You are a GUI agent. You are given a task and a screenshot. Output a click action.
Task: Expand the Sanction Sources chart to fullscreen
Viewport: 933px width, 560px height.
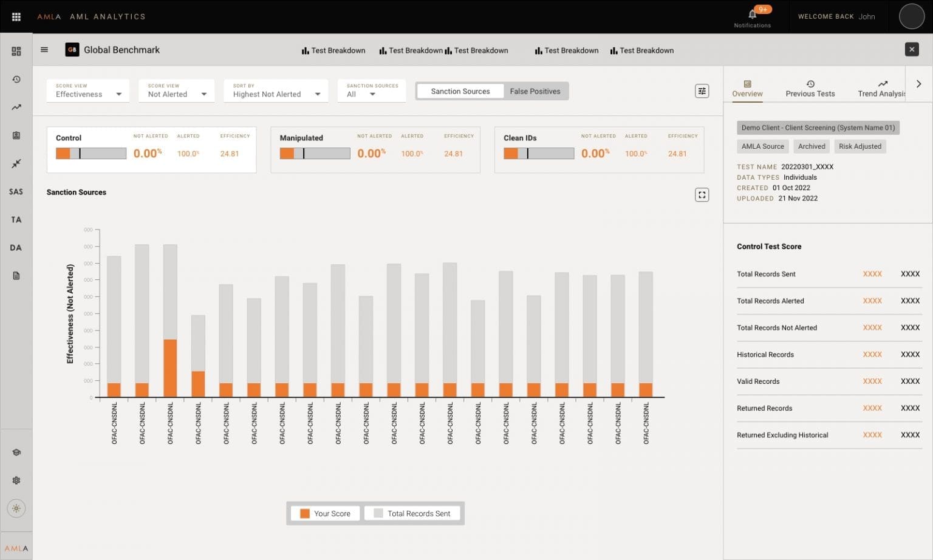point(702,194)
